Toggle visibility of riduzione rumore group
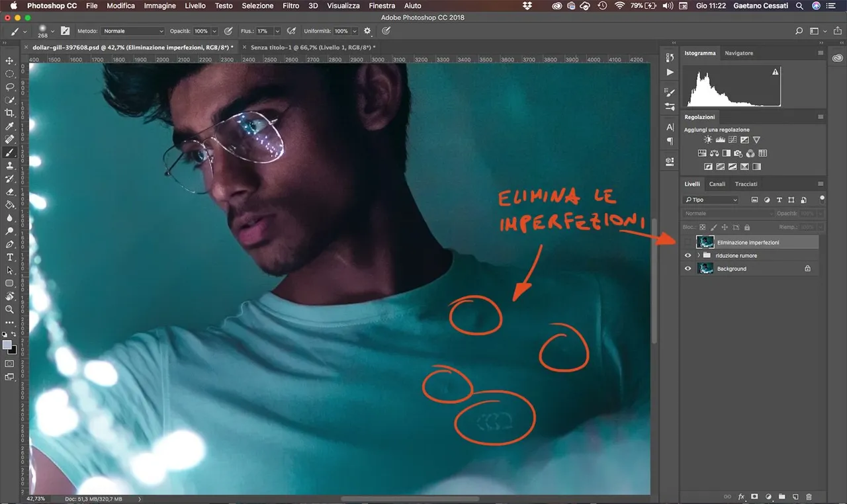The width and height of the screenshot is (847, 504). pyautogui.click(x=688, y=255)
